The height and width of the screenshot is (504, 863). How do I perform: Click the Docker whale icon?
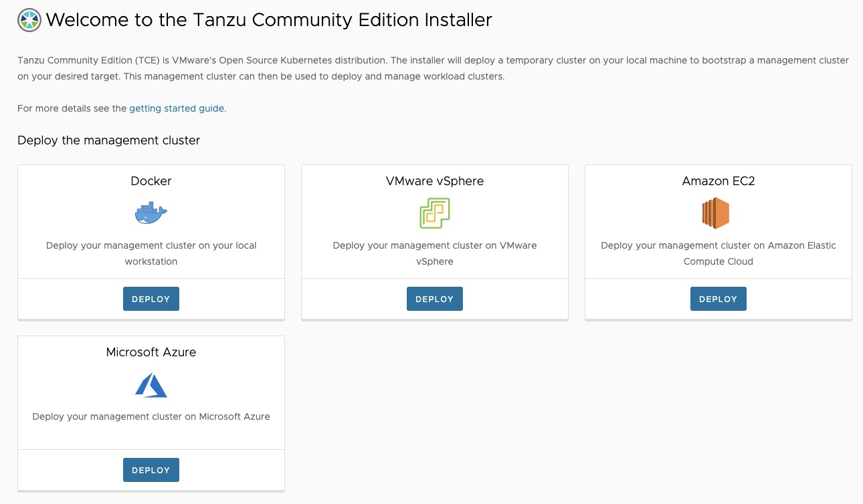pyautogui.click(x=151, y=213)
